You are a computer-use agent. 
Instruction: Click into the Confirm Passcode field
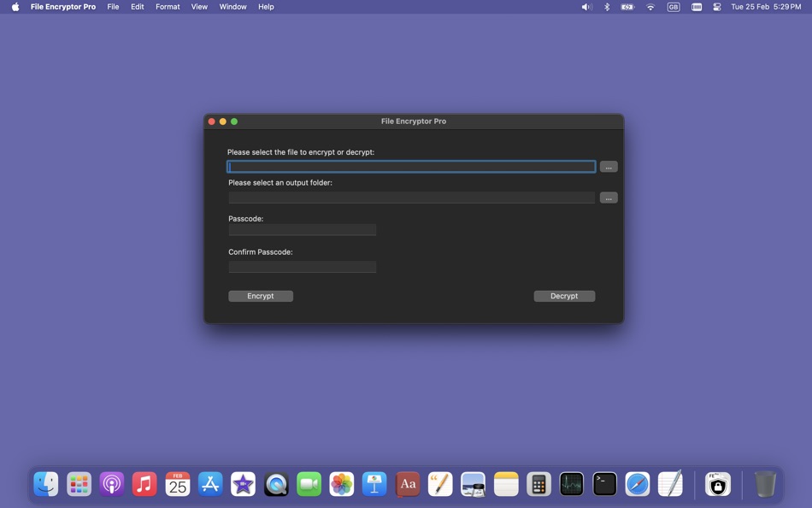coord(303,267)
